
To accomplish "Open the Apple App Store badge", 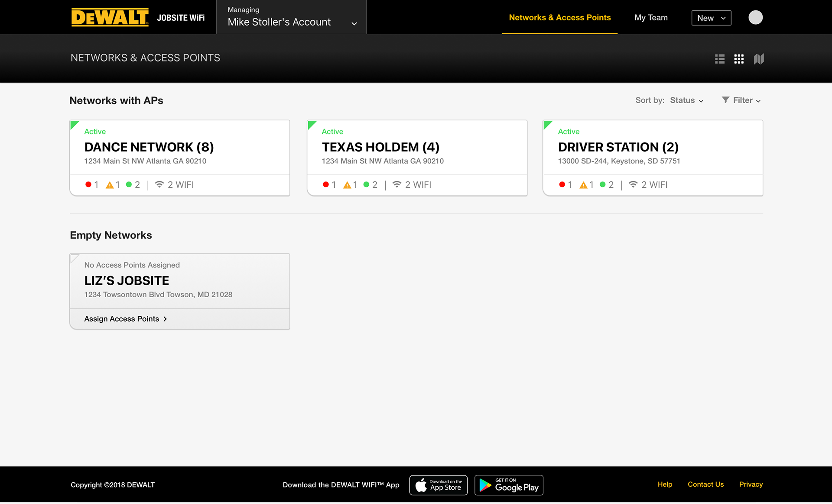I will 438,485.
